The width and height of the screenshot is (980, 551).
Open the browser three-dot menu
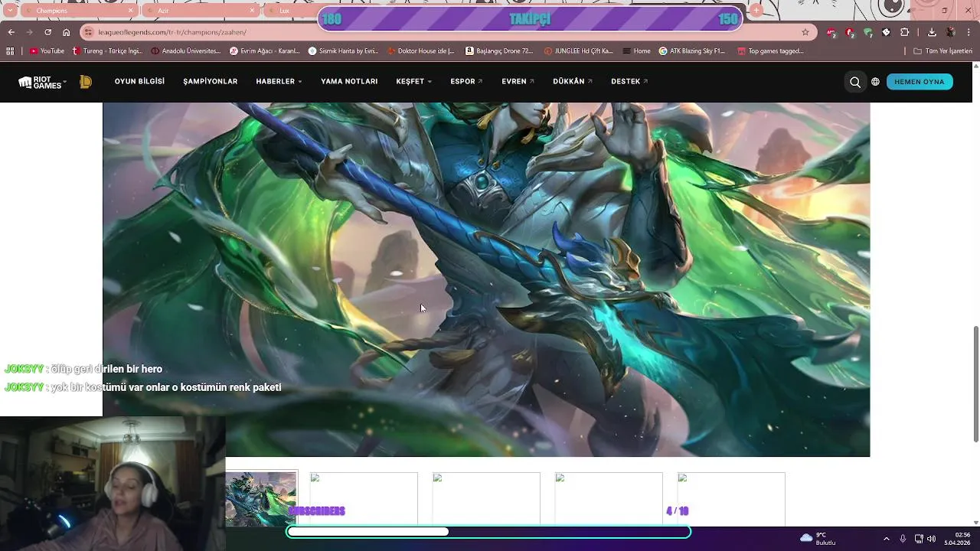click(969, 32)
